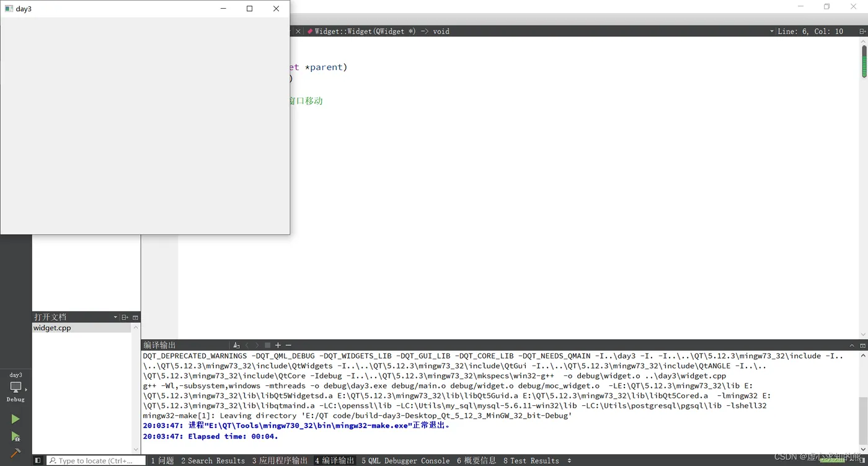Go to previous item in compile output
The height and width of the screenshot is (466, 868).
[247, 345]
